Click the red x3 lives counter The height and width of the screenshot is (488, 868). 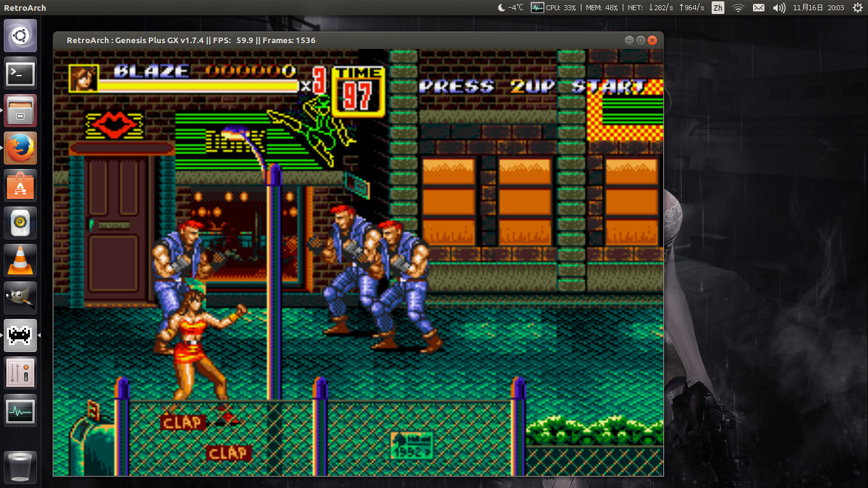[315, 81]
